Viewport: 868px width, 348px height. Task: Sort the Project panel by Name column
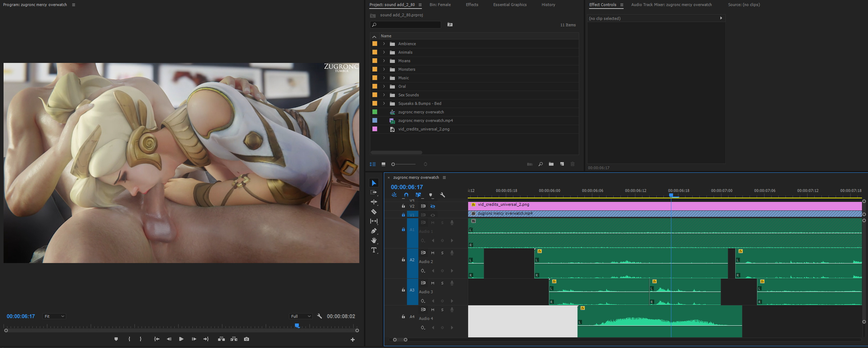(x=386, y=36)
